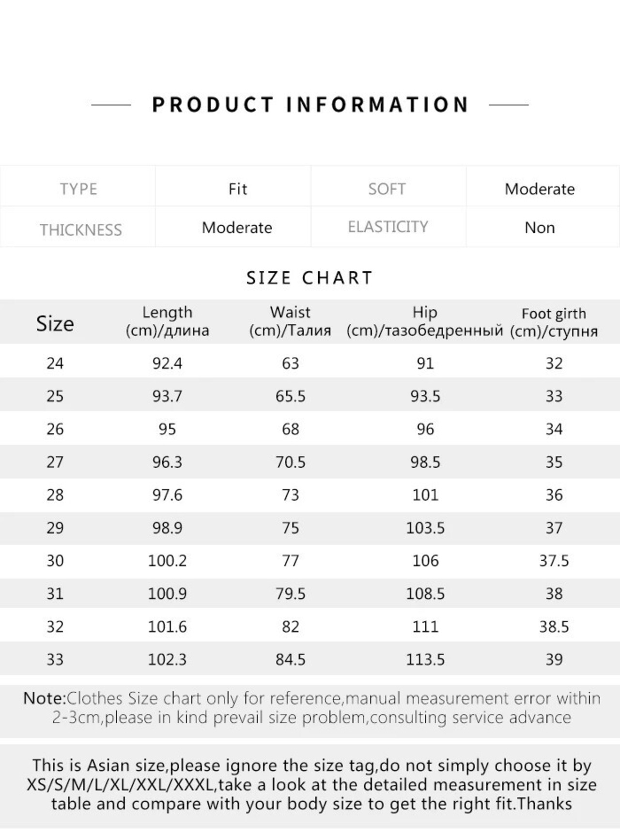Select the Length (cm) column header

(x=167, y=321)
